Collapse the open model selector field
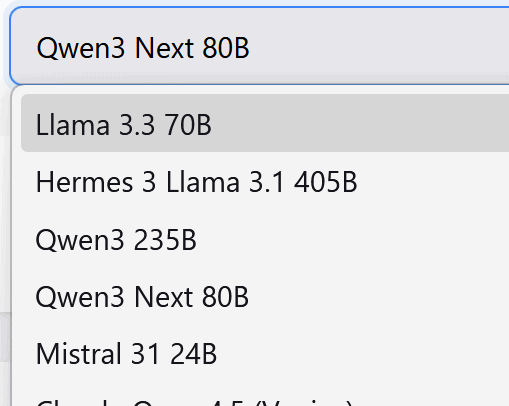509x406 pixels. coord(260,46)
